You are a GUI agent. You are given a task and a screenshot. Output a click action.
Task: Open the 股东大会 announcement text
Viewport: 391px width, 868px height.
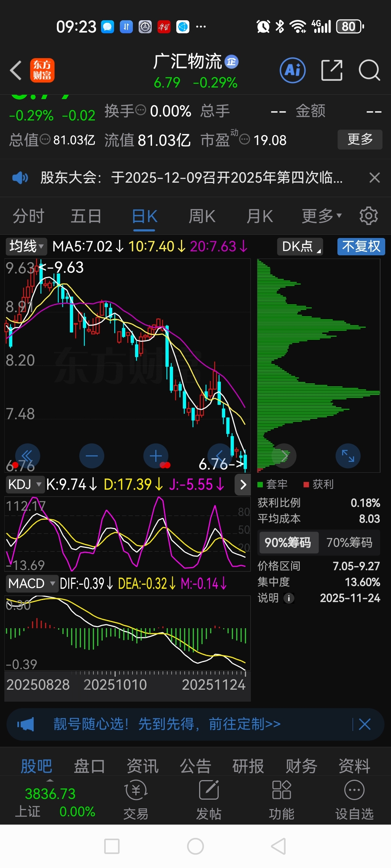[x=192, y=178]
